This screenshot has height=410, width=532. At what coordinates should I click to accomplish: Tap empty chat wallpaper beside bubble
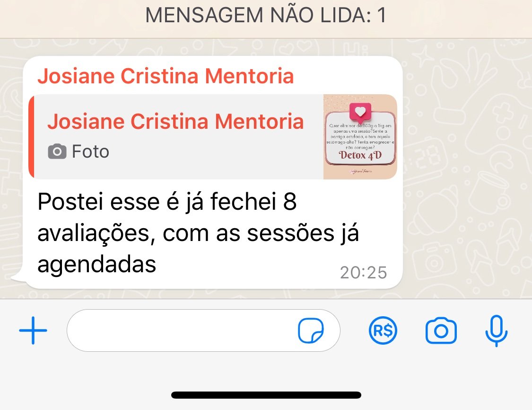[465, 170]
